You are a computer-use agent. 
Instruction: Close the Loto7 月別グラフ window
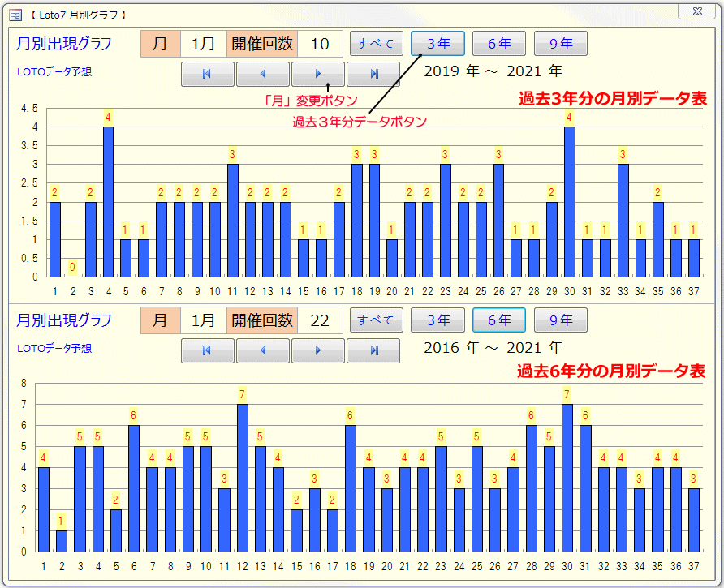coord(698,11)
